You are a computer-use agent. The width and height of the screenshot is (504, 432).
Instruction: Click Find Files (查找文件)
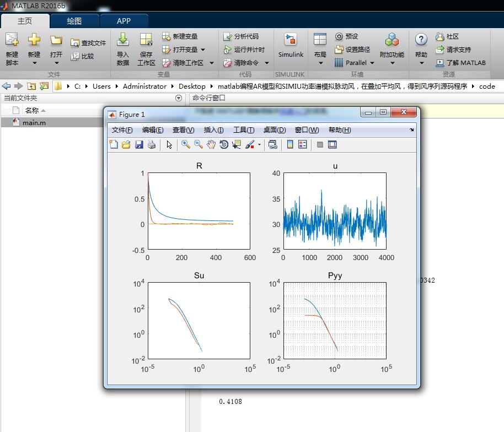(x=88, y=43)
